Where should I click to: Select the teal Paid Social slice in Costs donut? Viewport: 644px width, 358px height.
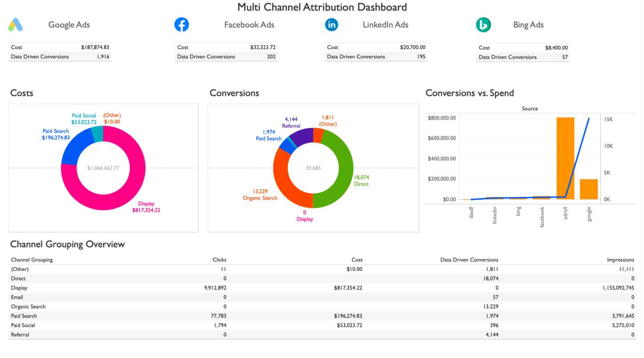click(x=97, y=133)
